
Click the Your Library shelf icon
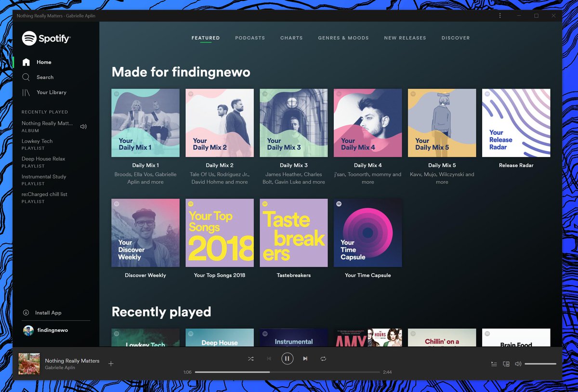[x=26, y=92]
